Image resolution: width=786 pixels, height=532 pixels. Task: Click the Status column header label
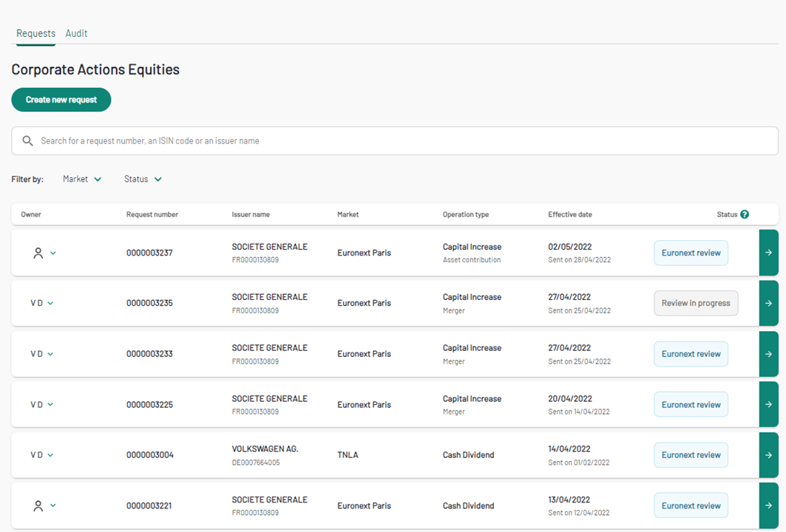pos(727,214)
